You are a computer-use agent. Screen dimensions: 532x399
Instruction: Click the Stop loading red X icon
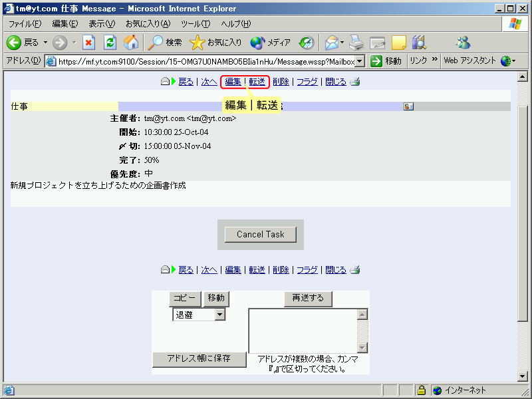[89, 43]
